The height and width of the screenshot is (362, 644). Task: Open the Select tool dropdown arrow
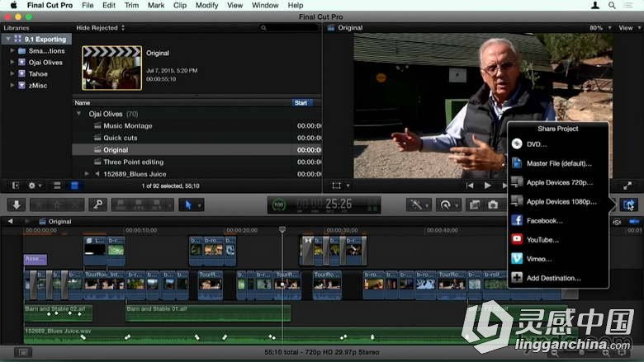(199, 205)
